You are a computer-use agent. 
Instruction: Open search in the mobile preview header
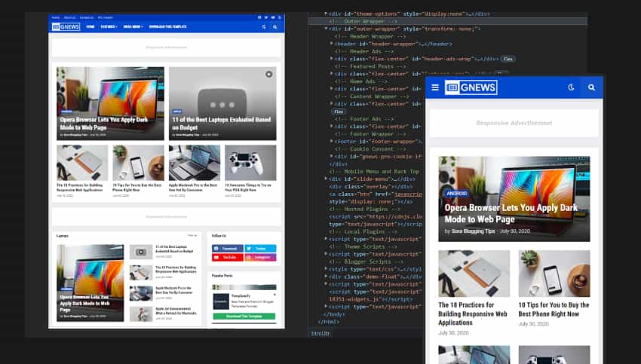coord(591,87)
